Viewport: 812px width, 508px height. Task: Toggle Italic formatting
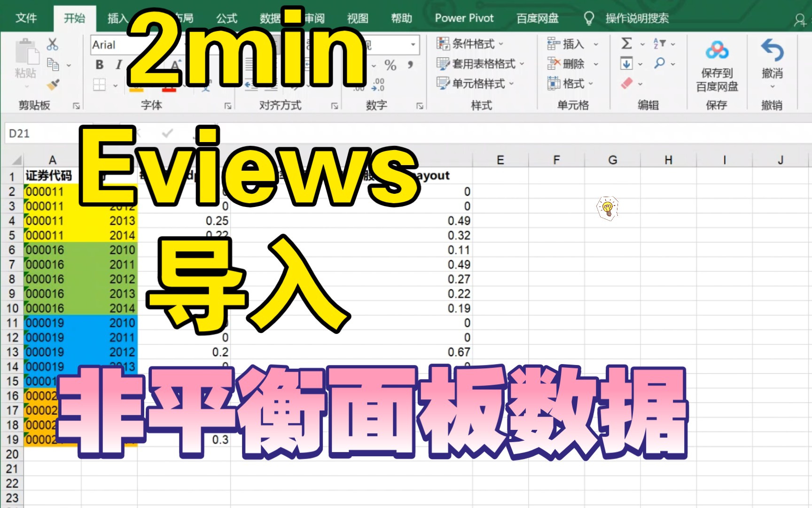click(x=118, y=64)
